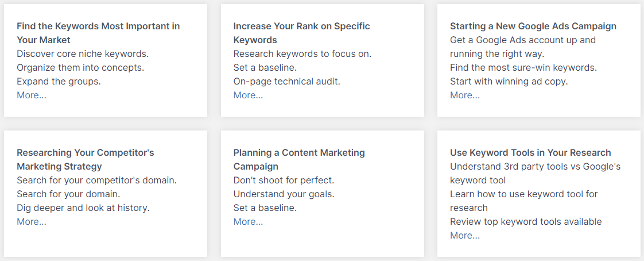This screenshot has height=261, width=644.
Task: Click 'Discover core niche keywords' text
Action: [83, 54]
